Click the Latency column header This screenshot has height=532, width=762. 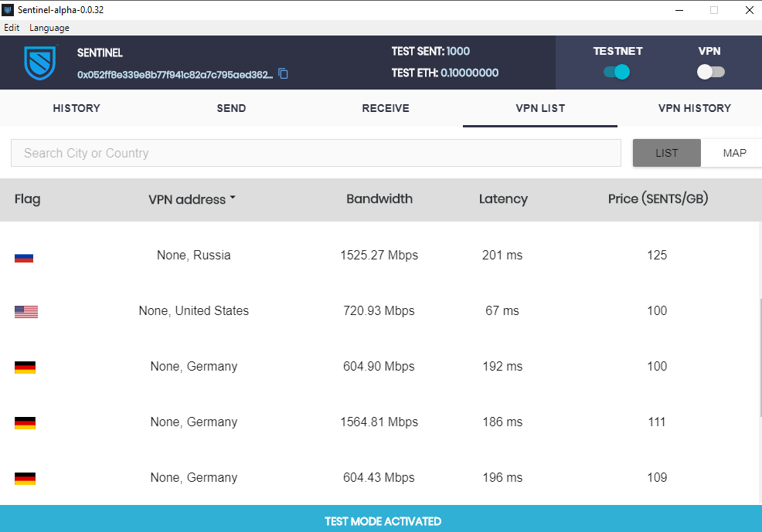click(503, 199)
